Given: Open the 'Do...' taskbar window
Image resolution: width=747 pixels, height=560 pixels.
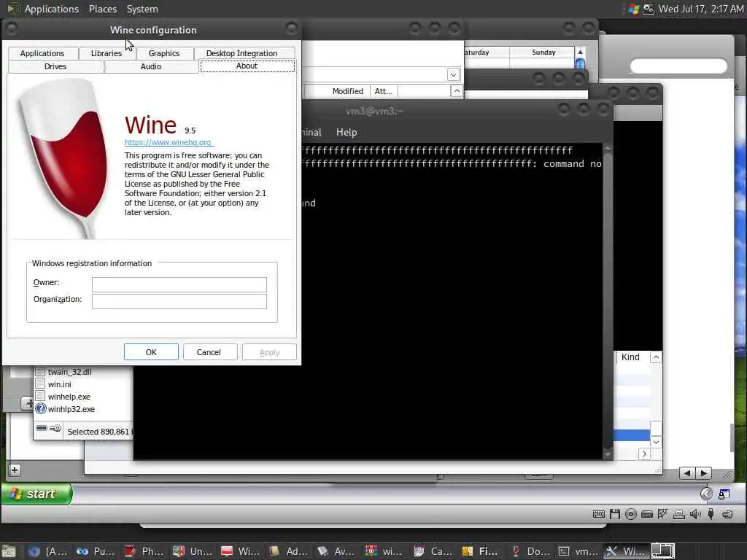Looking at the screenshot, I should coord(529,551).
